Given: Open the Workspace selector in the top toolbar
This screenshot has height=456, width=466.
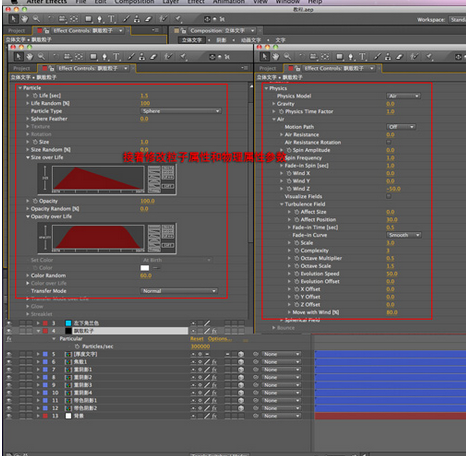Looking at the screenshot, I should point(457,20).
